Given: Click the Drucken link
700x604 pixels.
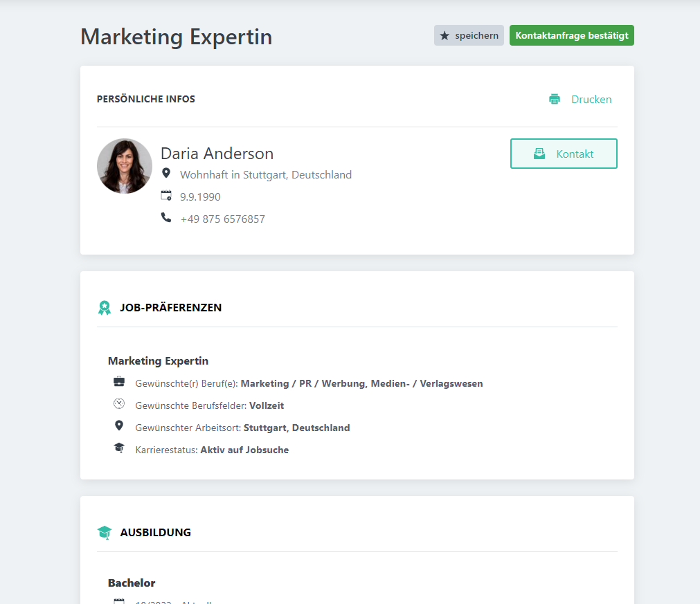Looking at the screenshot, I should click(x=591, y=99).
